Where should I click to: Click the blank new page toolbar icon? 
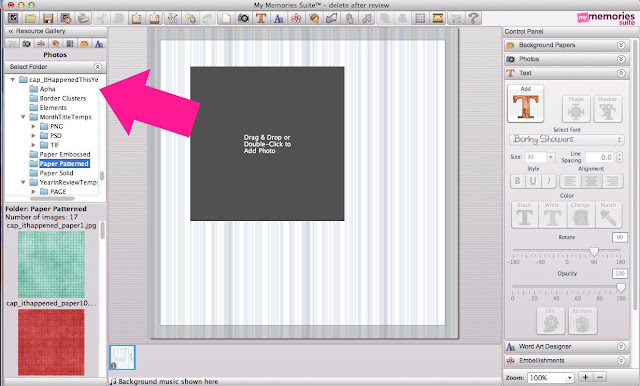click(x=226, y=18)
